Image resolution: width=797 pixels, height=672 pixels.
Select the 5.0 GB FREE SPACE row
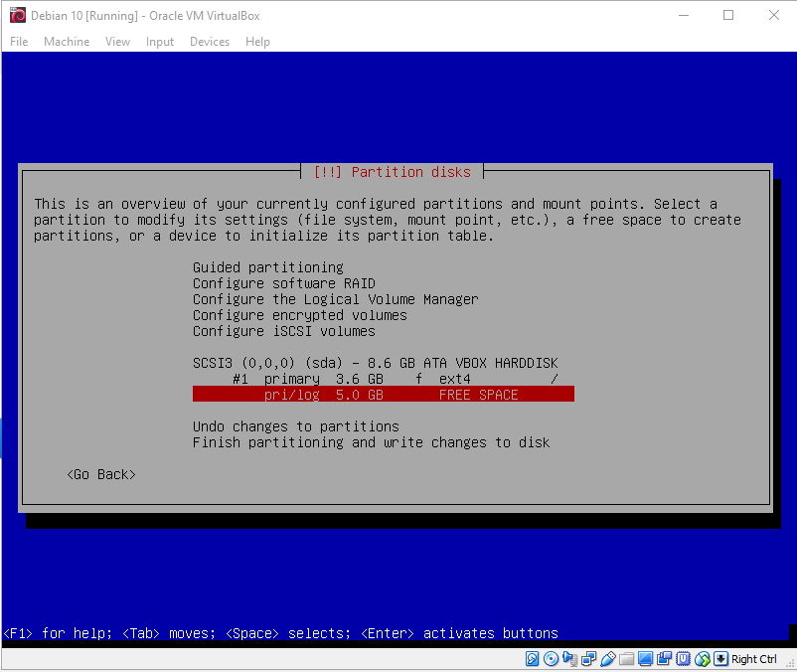click(x=384, y=395)
